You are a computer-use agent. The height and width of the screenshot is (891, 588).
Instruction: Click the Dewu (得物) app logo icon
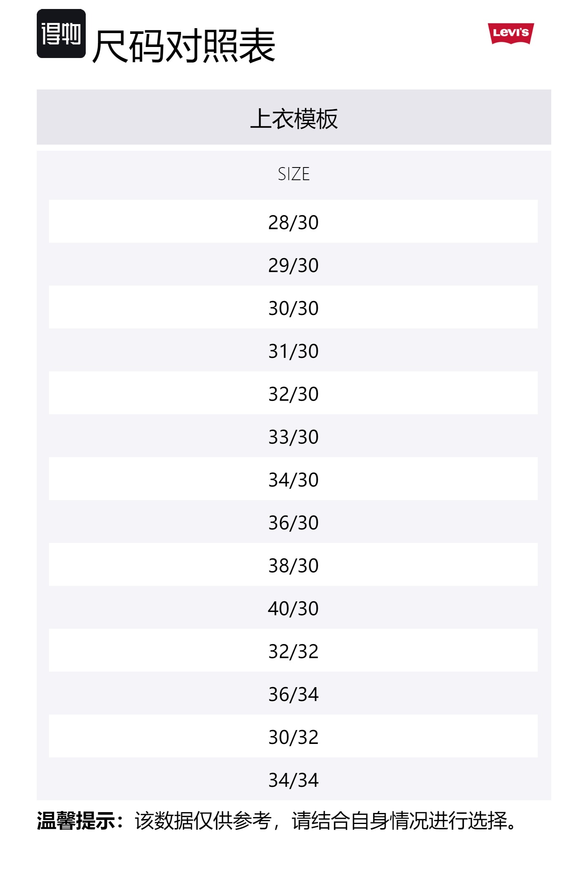[61, 33]
